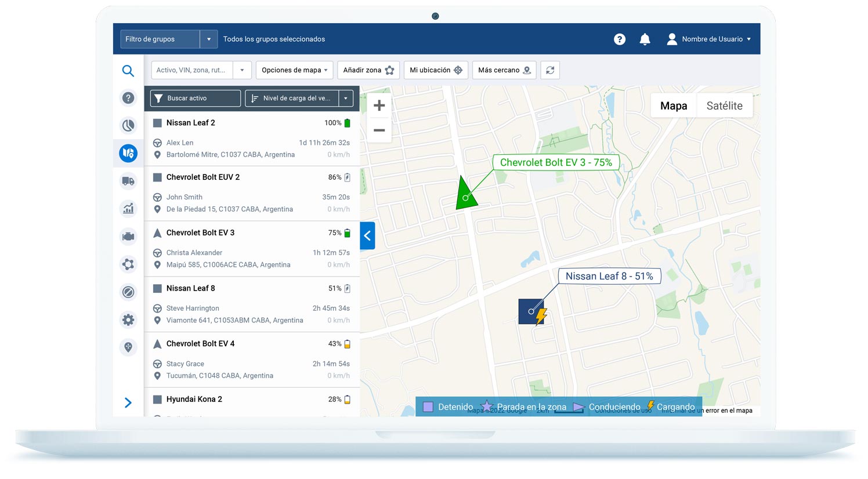Open the Opciones de mapa dropdown

click(x=295, y=70)
